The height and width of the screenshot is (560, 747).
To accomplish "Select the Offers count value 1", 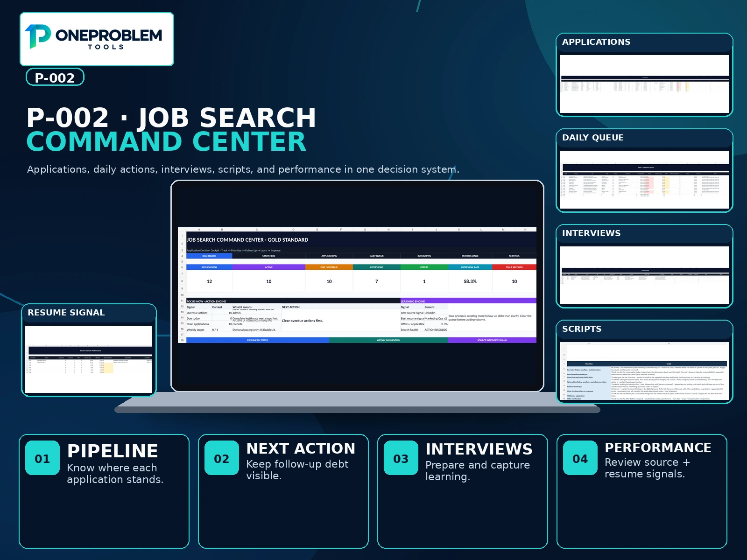I will point(424,281).
